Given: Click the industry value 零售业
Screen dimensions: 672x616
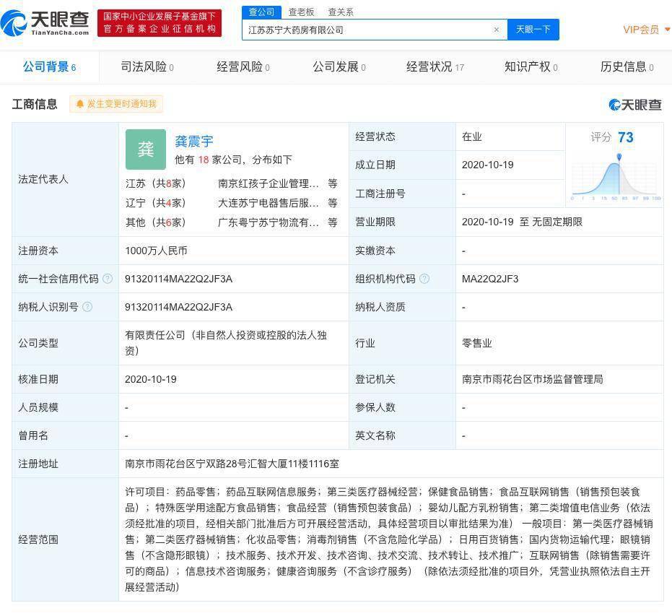Looking at the screenshot, I should (477, 343).
